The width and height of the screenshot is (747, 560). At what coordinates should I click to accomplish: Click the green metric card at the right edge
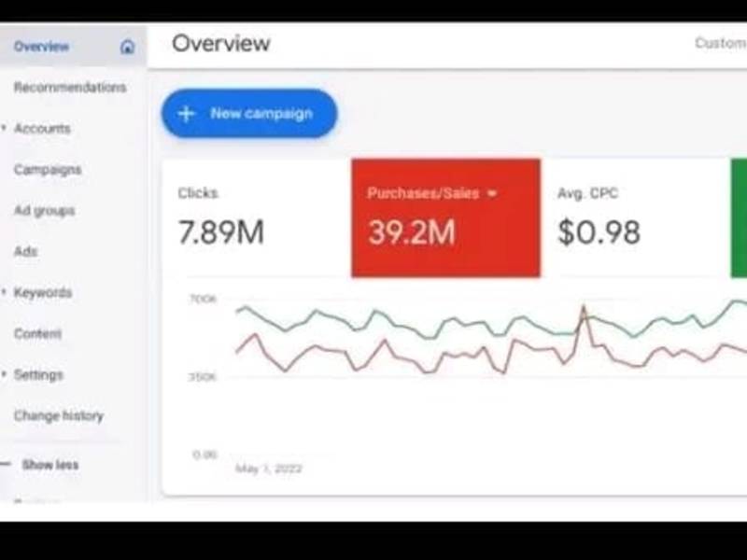coord(739,218)
